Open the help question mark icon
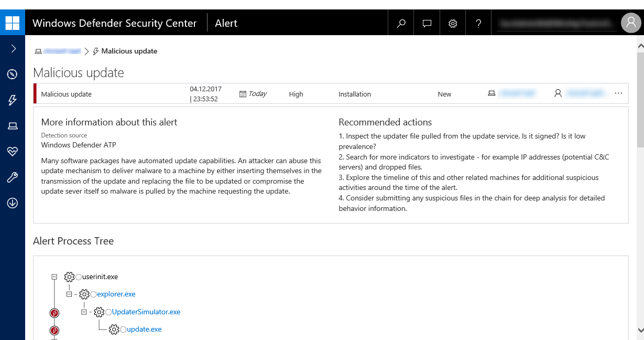Viewport: 644px width, 340px height. [x=478, y=23]
